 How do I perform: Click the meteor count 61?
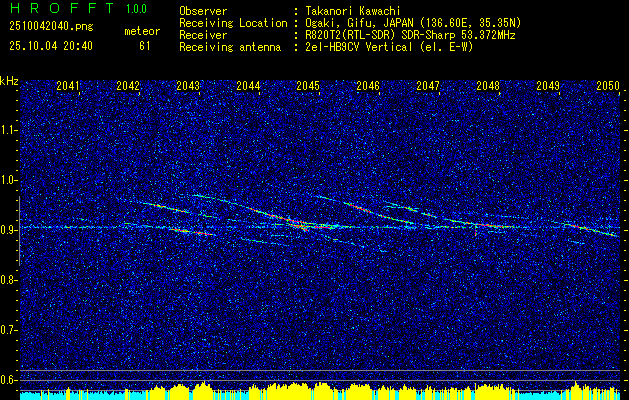144,46
